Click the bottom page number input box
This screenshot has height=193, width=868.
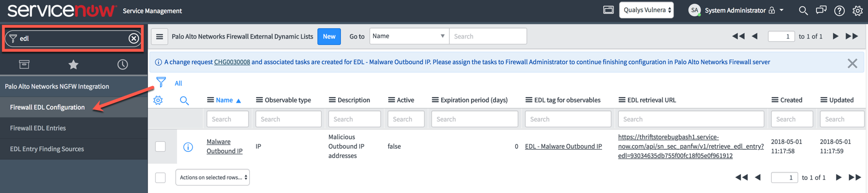point(784,177)
